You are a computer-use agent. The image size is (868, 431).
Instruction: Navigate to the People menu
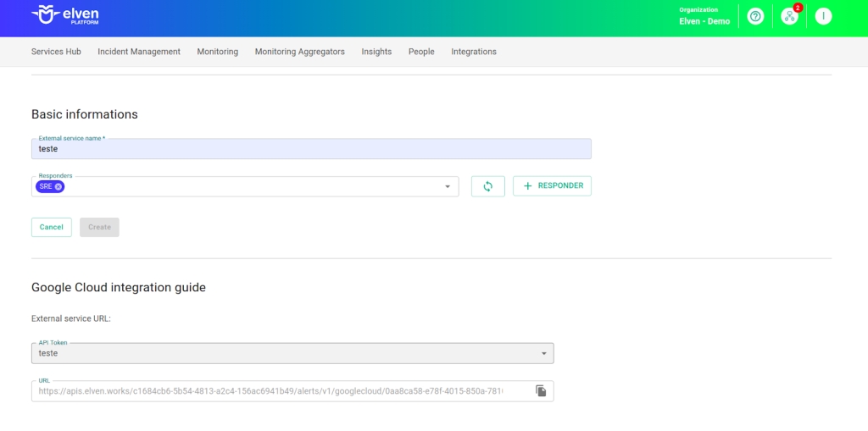pos(421,52)
